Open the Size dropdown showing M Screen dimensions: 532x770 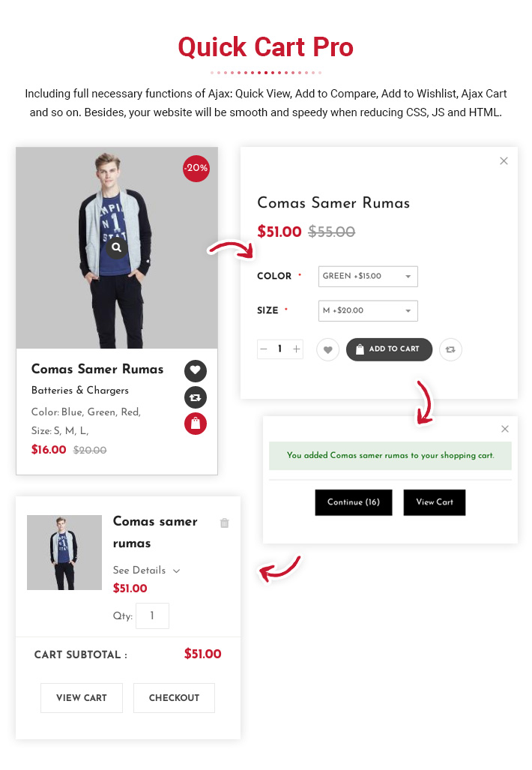tap(368, 311)
